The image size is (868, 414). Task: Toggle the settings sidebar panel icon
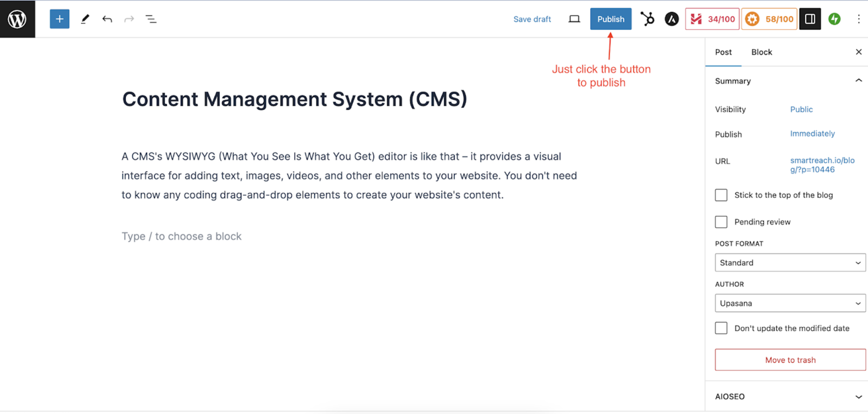tap(810, 19)
